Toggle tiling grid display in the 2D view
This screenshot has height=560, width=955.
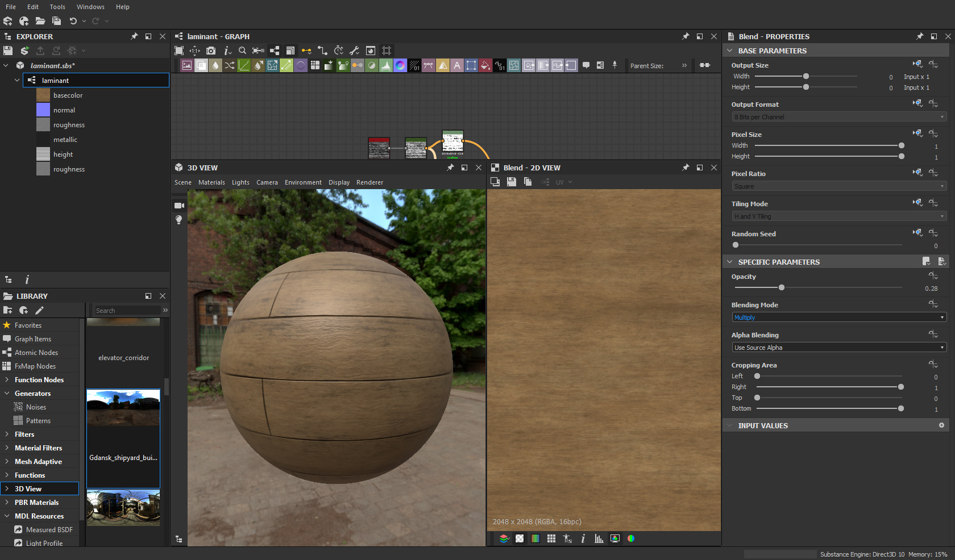pyautogui.click(x=551, y=538)
